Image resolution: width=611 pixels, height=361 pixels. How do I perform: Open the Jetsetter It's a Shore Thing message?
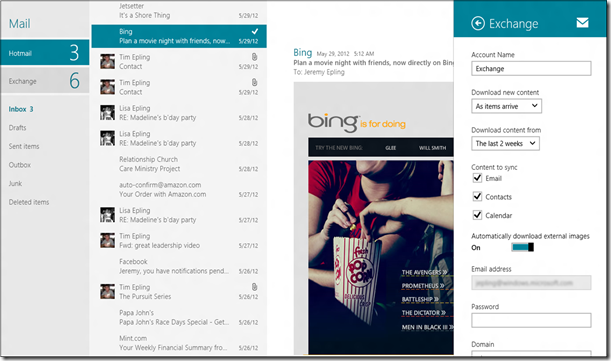tap(179, 11)
